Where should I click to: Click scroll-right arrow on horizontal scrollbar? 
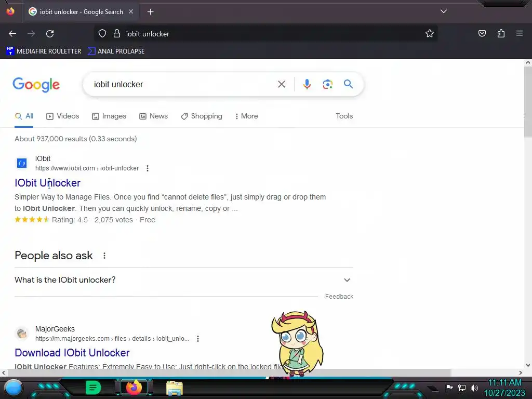click(x=521, y=373)
